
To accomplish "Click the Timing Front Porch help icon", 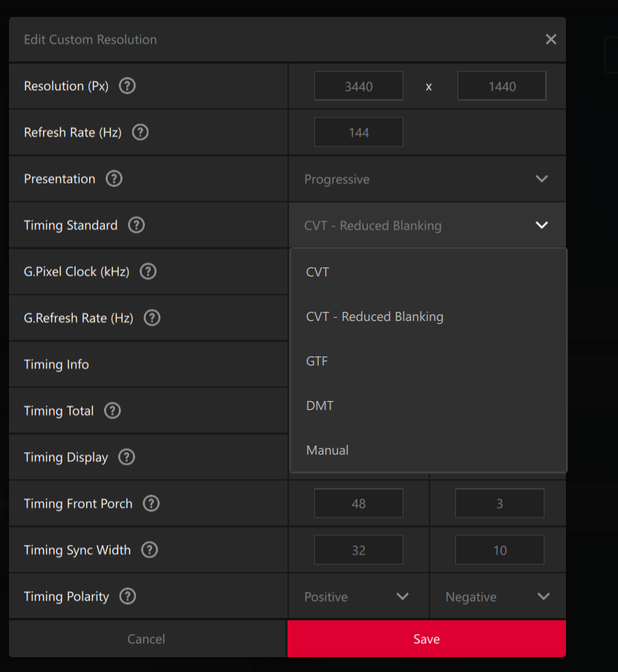I will coord(151,503).
